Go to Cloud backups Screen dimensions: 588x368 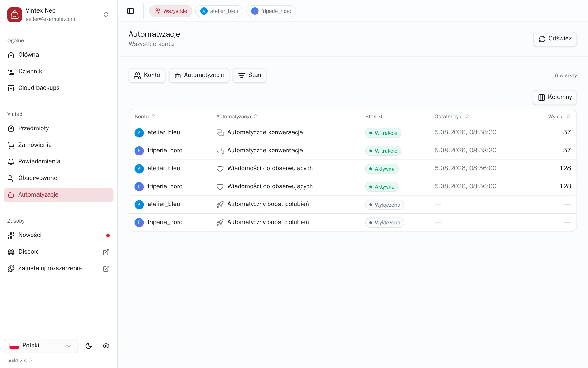(58, 88)
